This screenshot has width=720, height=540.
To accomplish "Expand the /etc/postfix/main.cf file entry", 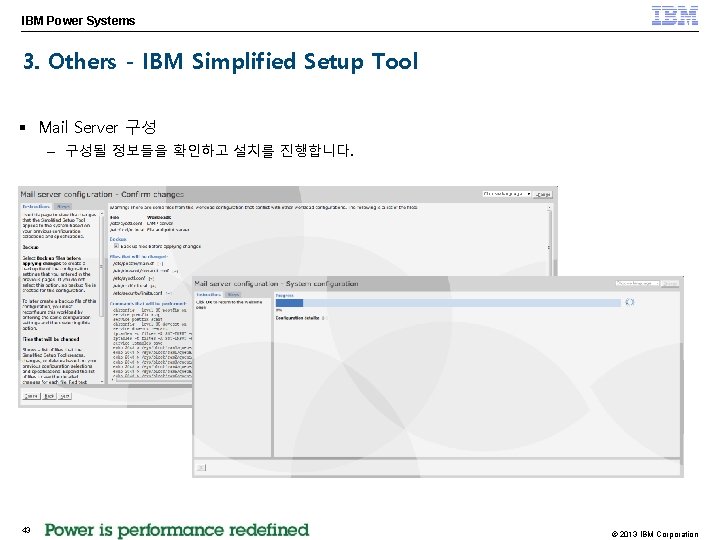I will click(x=160, y=264).
